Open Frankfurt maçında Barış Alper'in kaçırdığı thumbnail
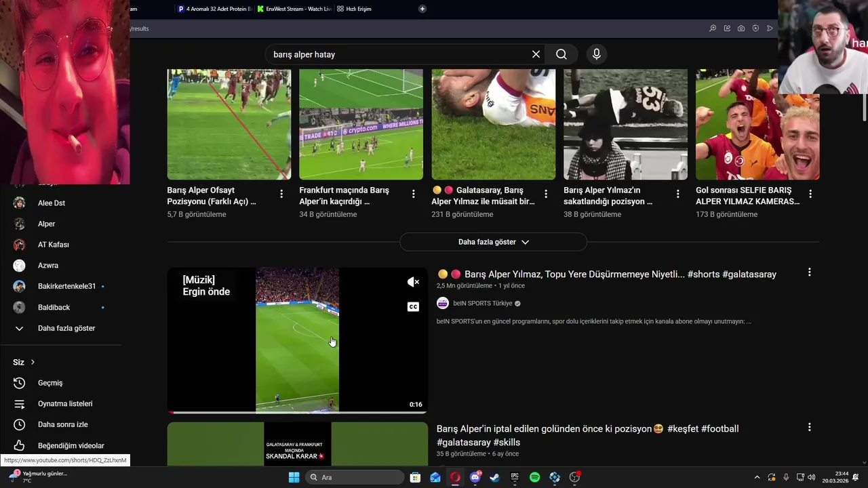 361,125
